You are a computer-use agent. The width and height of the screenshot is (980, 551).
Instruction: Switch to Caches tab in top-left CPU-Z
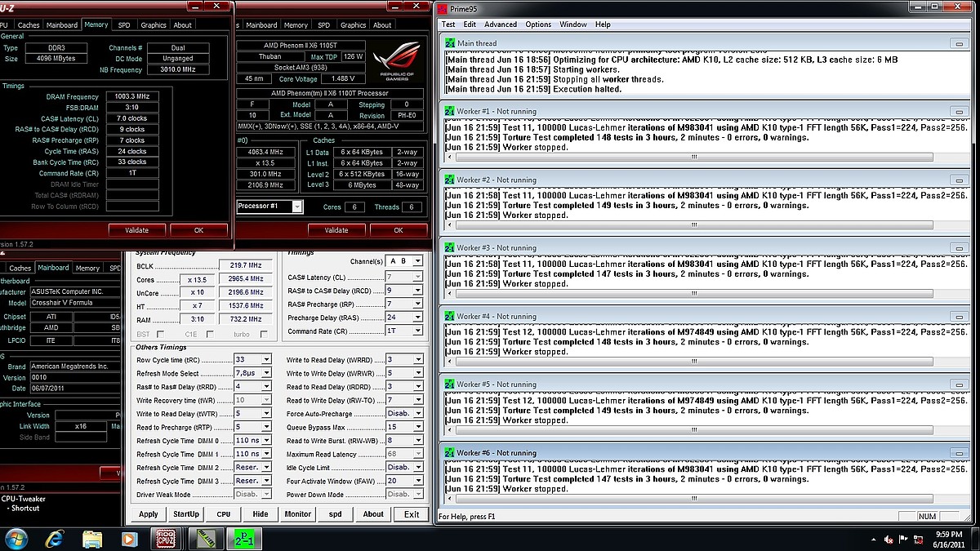29,25
